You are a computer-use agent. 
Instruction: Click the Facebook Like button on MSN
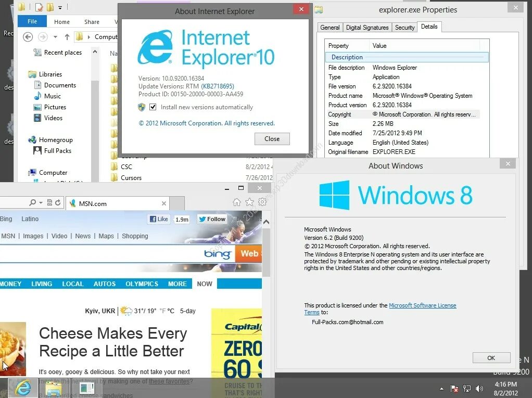point(159,220)
